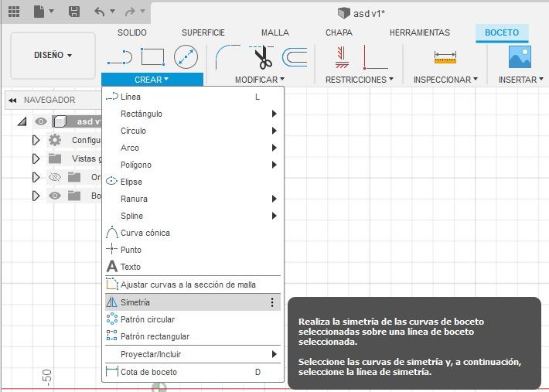Select the Circle tool in toolbar
The width and height of the screenshot is (549, 392).
coord(186,56)
